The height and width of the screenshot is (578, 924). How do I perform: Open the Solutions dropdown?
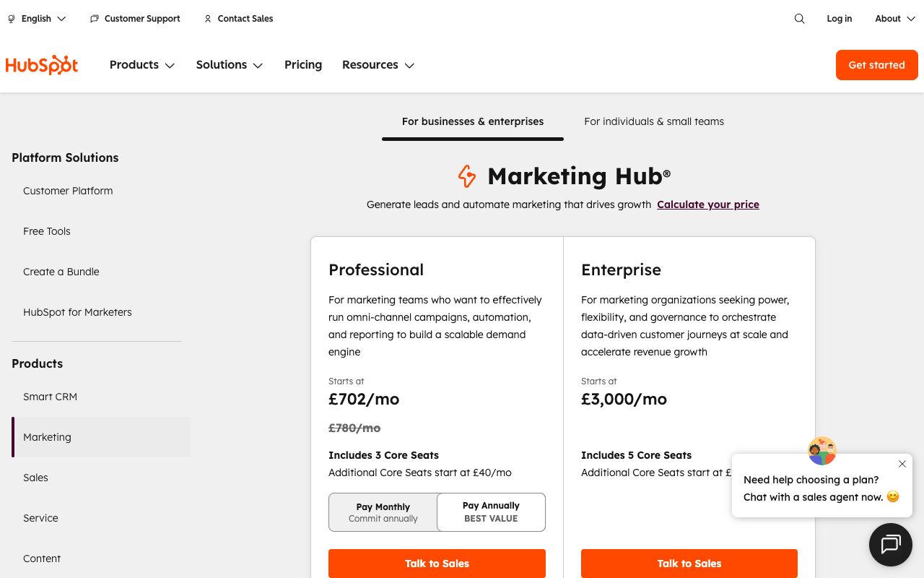coord(230,65)
